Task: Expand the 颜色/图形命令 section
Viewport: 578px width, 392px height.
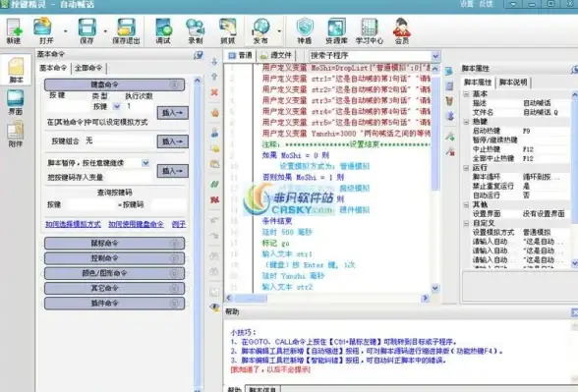Action: point(114,273)
